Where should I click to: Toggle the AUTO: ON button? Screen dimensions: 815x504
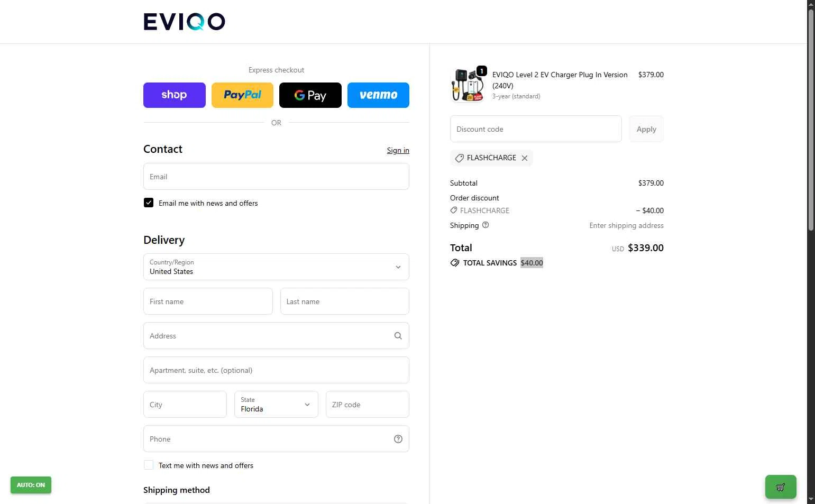tap(31, 485)
